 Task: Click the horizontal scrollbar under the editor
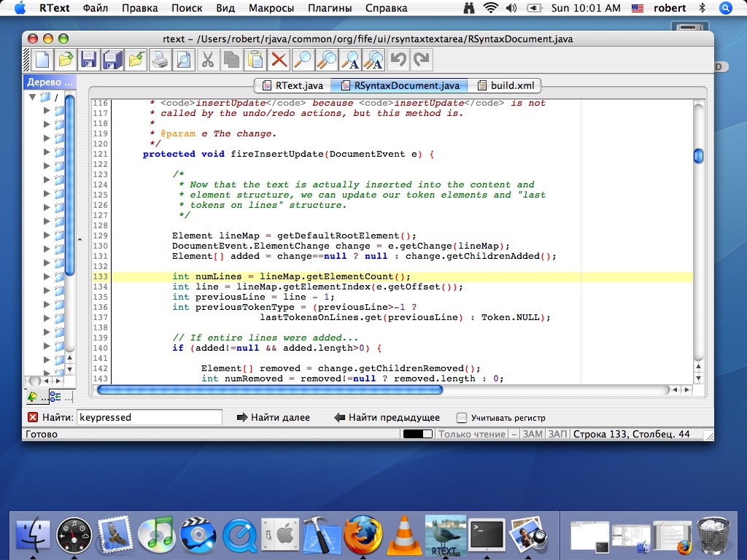point(270,390)
